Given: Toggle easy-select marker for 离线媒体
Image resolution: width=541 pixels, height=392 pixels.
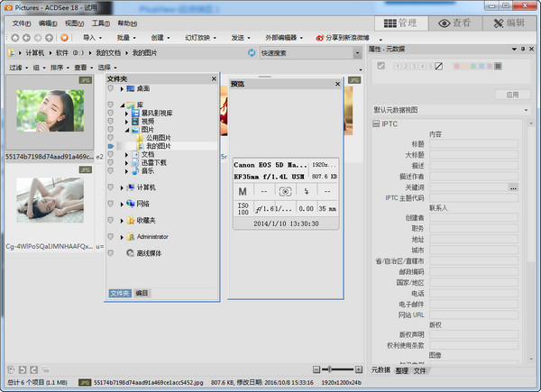Looking at the screenshot, I should pyautogui.click(x=110, y=253).
